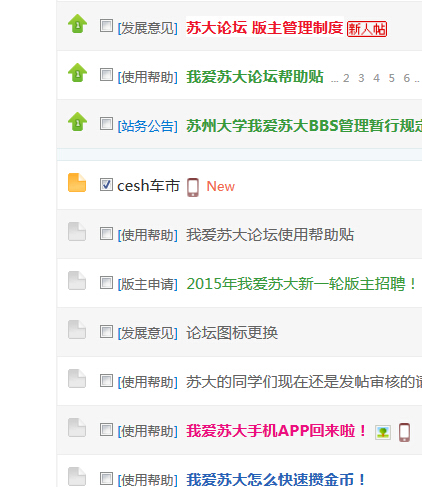422x487 pixels.
Task: Click the mobile phone icon after 我爱苏大手机APP回来啦
Action: tap(404, 432)
